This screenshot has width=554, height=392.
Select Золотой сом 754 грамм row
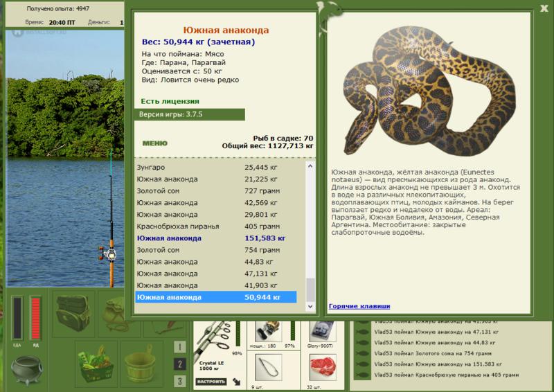tap(216, 250)
